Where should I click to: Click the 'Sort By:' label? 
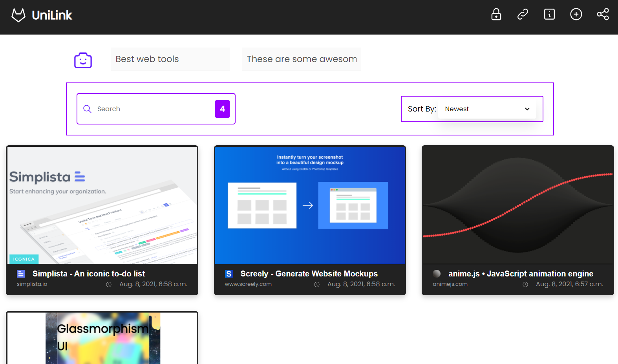click(422, 109)
